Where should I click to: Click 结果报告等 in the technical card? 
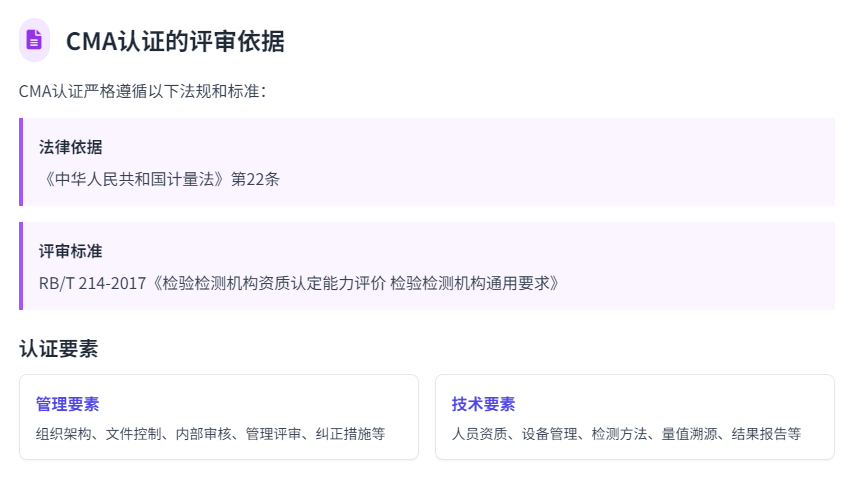coord(766,434)
